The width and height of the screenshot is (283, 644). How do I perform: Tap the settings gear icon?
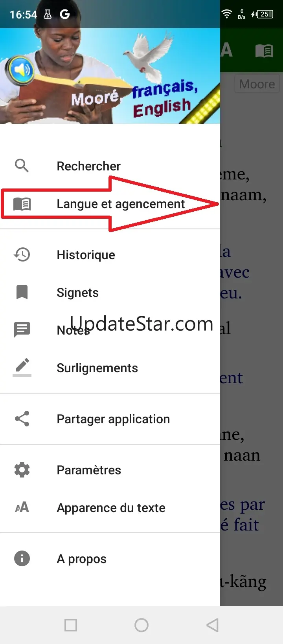(22, 470)
